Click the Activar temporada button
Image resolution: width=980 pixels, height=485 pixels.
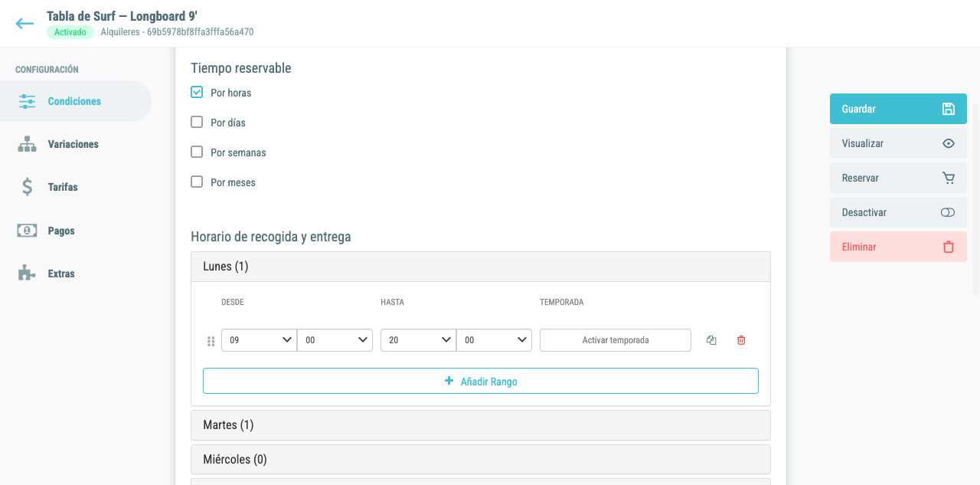(616, 340)
